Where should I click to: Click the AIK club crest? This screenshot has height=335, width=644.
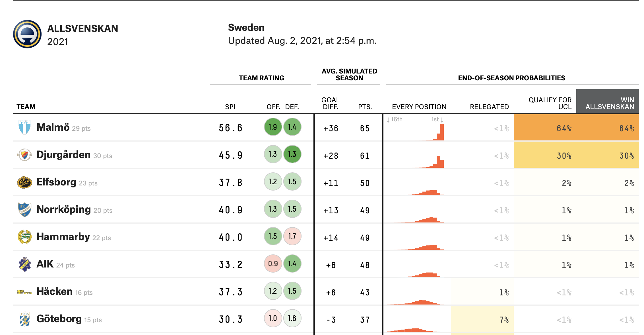click(x=24, y=264)
